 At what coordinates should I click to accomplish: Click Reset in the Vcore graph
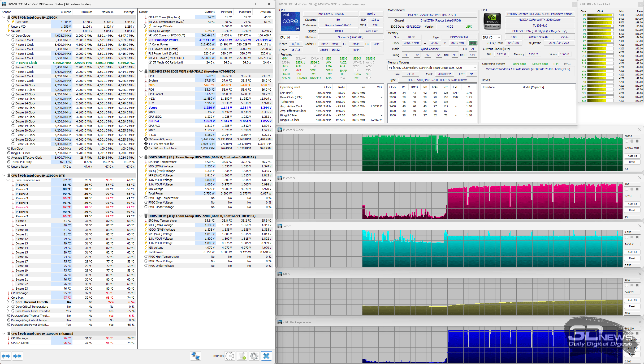click(x=632, y=258)
